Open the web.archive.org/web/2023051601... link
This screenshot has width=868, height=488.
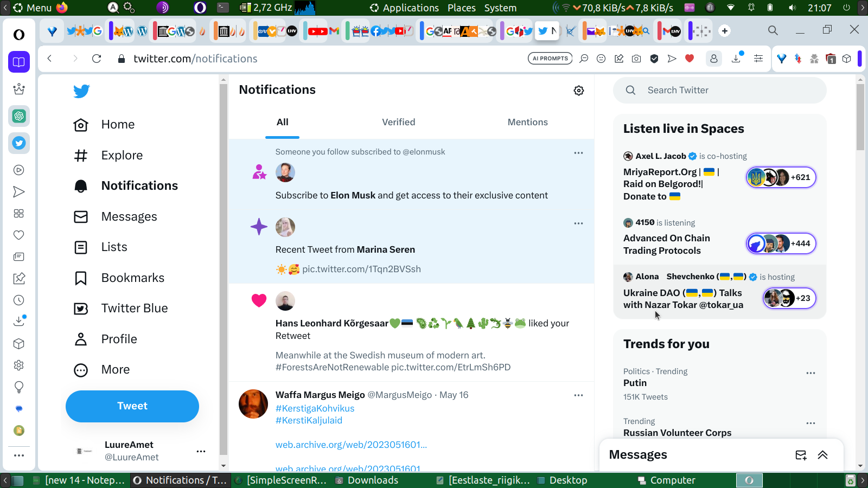tap(351, 445)
